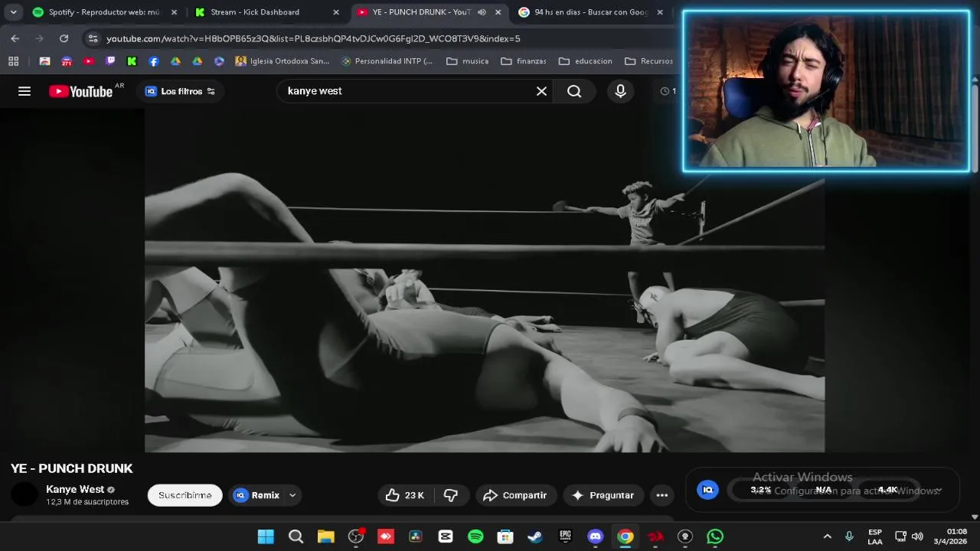Open the Recursos bookmarks folder
The width and height of the screenshot is (980, 551).
click(648, 61)
